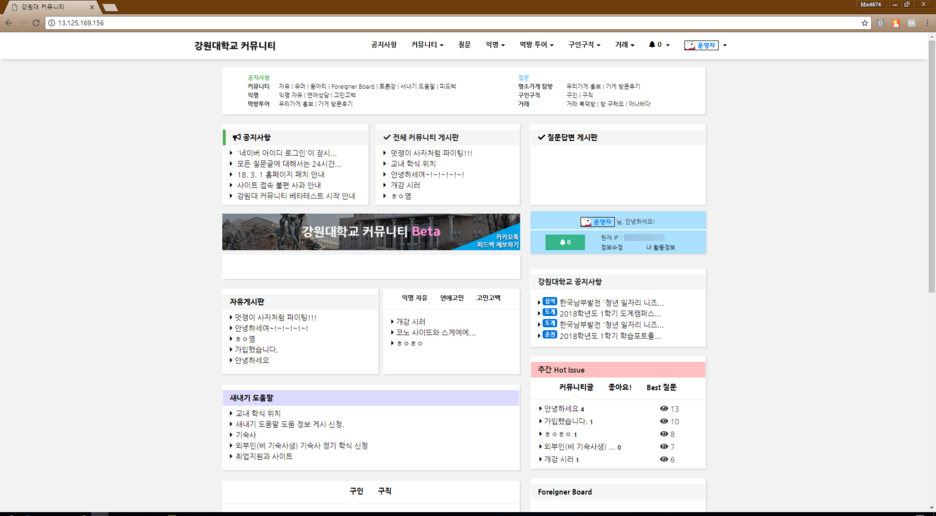The image size is (936, 516).
Task: Click the site info icon in address bar
Action: (51, 23)
